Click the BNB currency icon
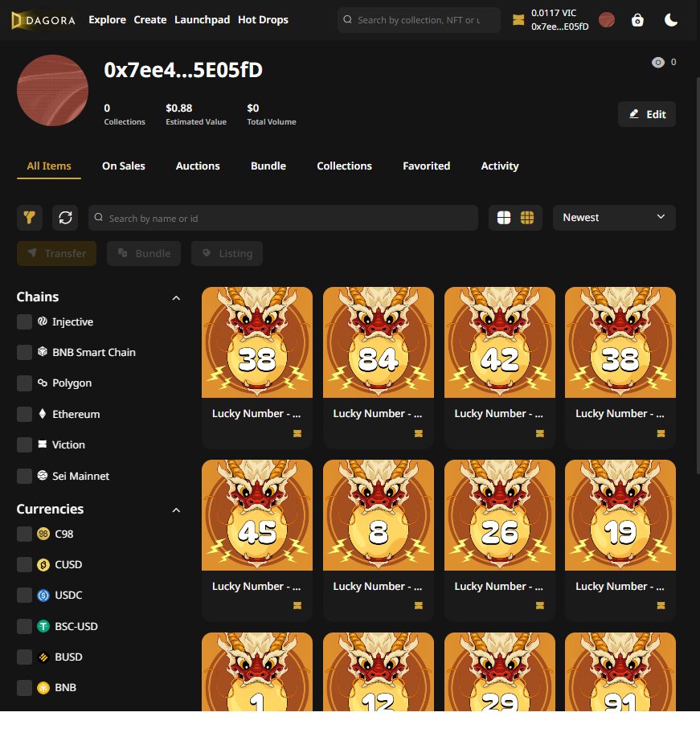 tap(43, 688)
